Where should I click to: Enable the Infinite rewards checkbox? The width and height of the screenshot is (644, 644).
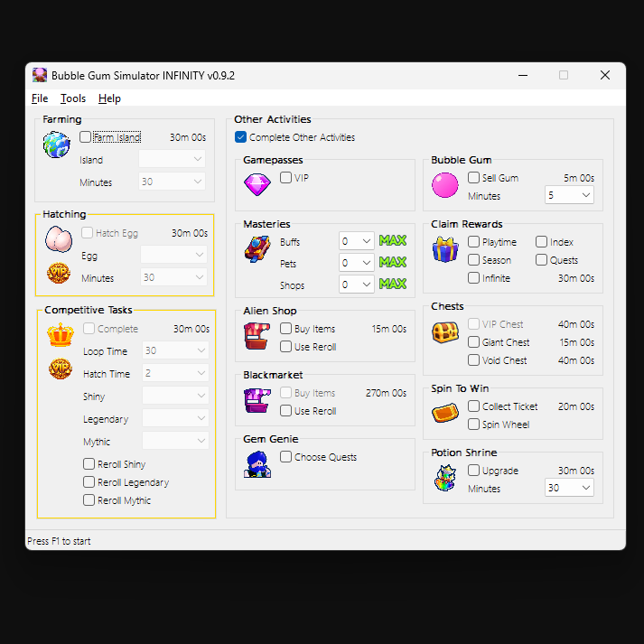473,277
